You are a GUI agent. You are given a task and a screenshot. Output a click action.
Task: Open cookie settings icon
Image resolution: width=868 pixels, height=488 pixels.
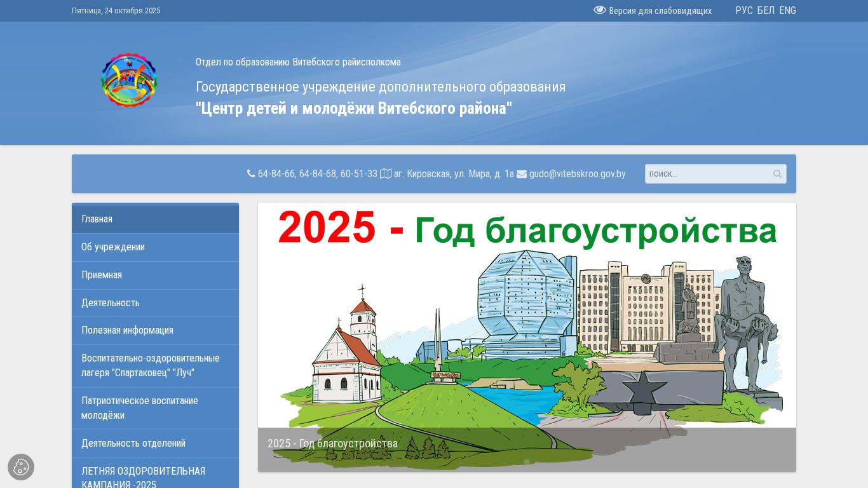[21, 467]
